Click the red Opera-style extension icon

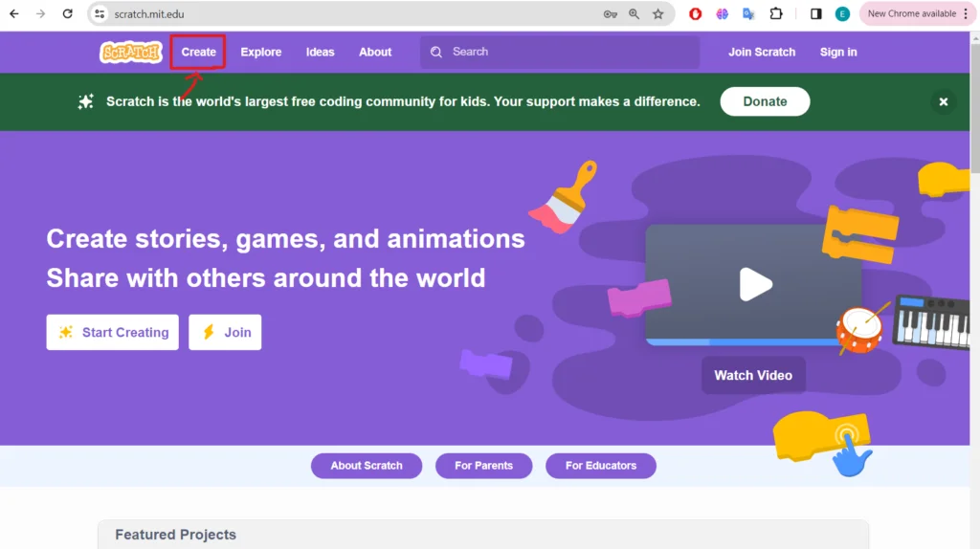tap(695, 13)
